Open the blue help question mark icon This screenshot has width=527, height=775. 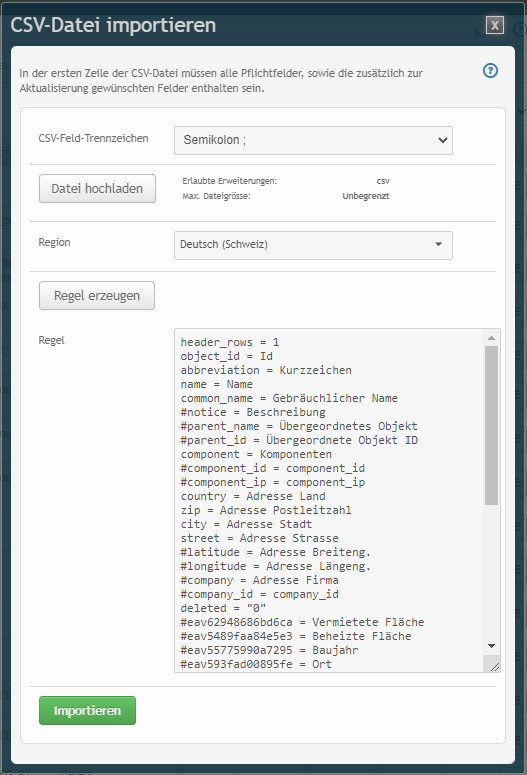[x=490, y=71]
